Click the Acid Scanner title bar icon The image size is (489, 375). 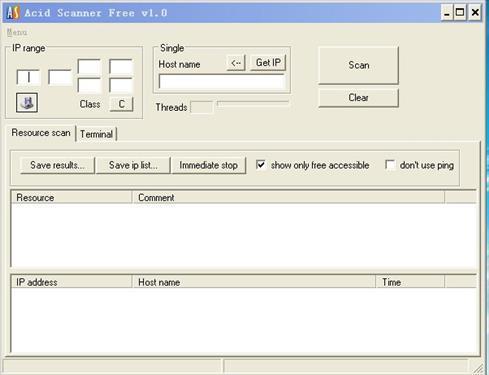(x=13, y=13)
